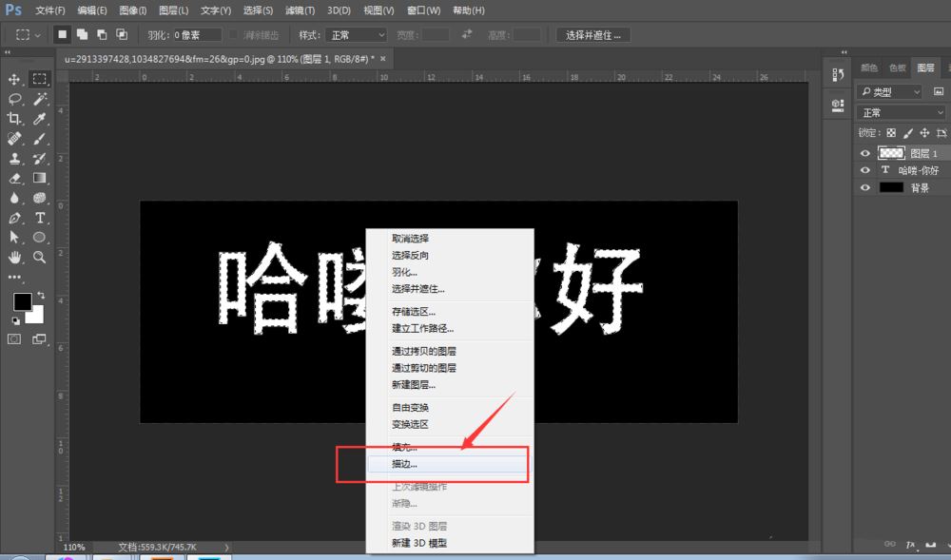Click the 羽化 feather value field

pyautogui.click(x=197, y=35)
